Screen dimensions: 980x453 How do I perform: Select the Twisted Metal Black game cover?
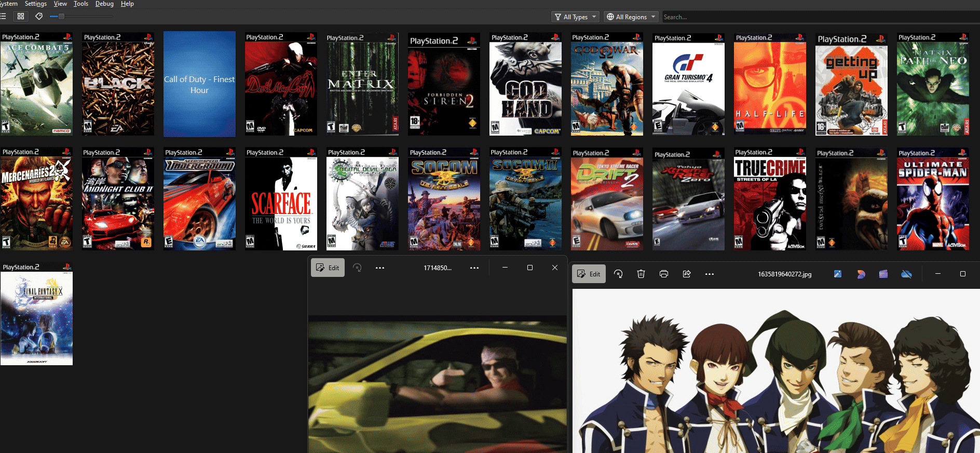point(851,199)
